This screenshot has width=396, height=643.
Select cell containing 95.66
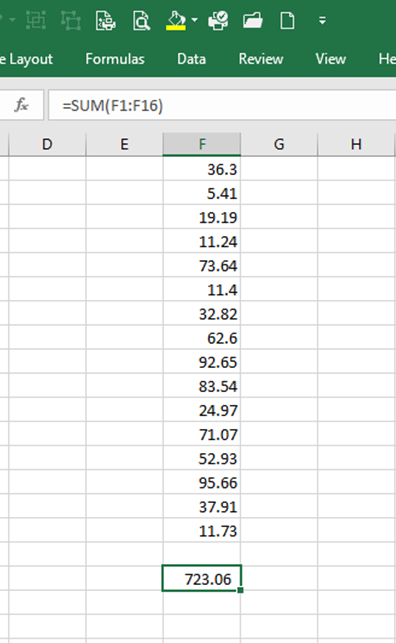(202, 483)
